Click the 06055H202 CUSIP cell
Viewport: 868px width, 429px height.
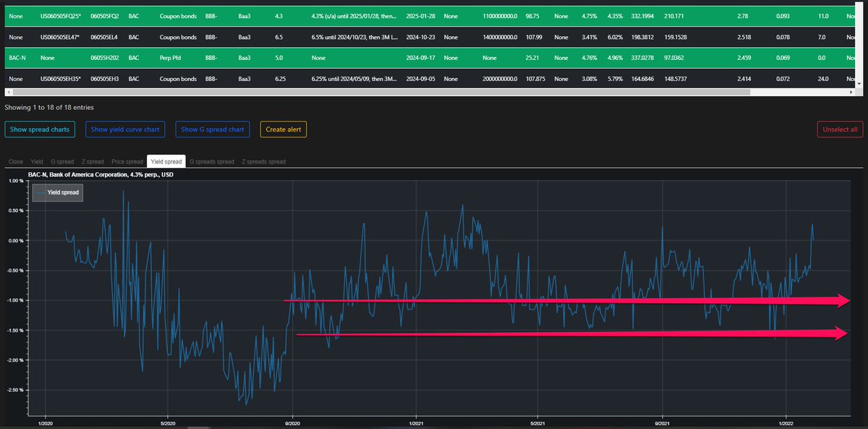(x=104, y=57)
